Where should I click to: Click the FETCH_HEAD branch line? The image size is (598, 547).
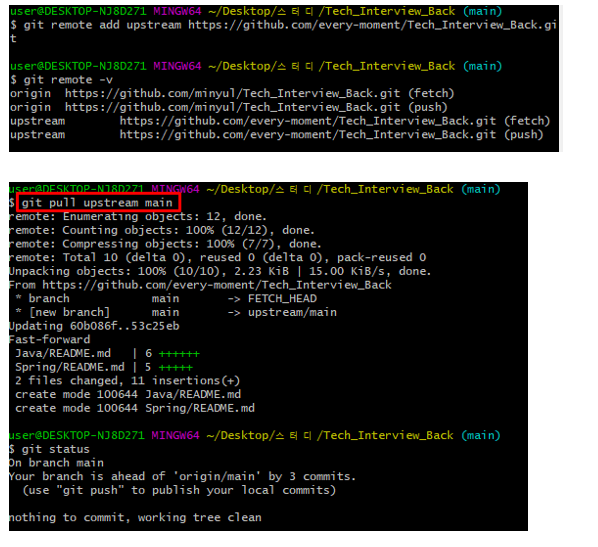click(x=166, y=299)
